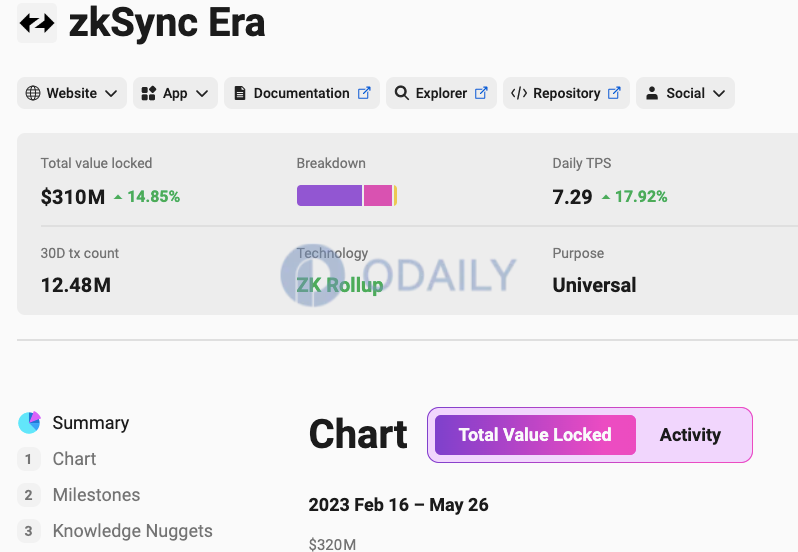The height and width of the screenshot is (552, 798).
Task: Click the number 2 badge beside Milestones
Action: click(28, 495)
